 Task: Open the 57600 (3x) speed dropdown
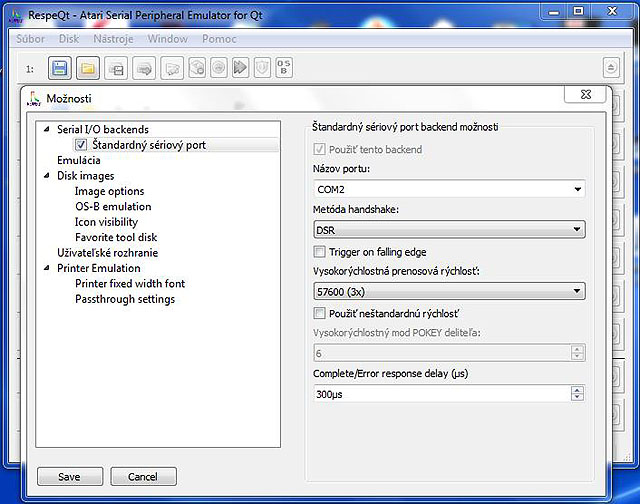449,291
